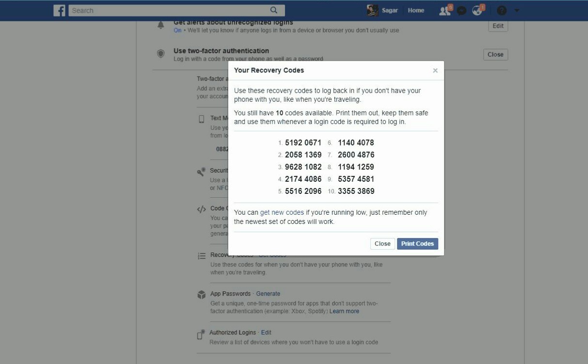Click the Authorized Logins devices icon
The image size is (588, 364).
click(x=201, y=334)
